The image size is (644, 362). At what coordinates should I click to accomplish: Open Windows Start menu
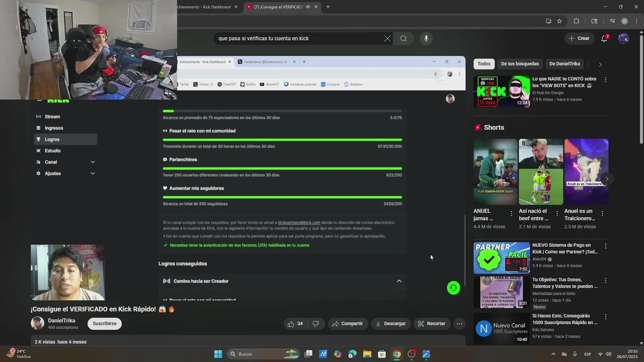coord(218,354)
